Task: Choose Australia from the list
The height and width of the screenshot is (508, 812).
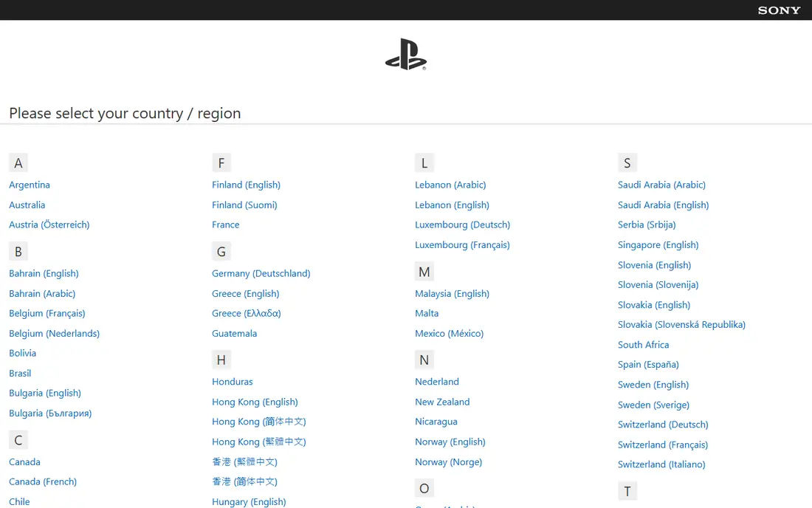Action: (27, 205)
